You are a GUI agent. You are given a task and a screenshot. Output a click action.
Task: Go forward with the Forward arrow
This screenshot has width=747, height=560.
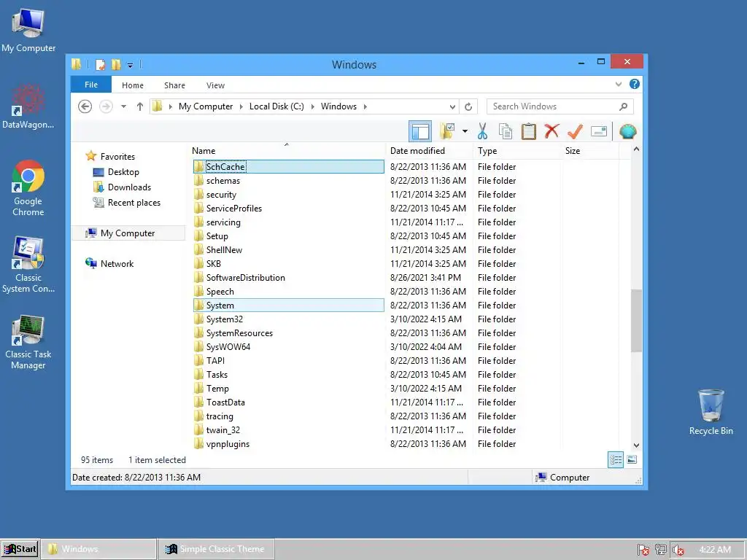106,106
